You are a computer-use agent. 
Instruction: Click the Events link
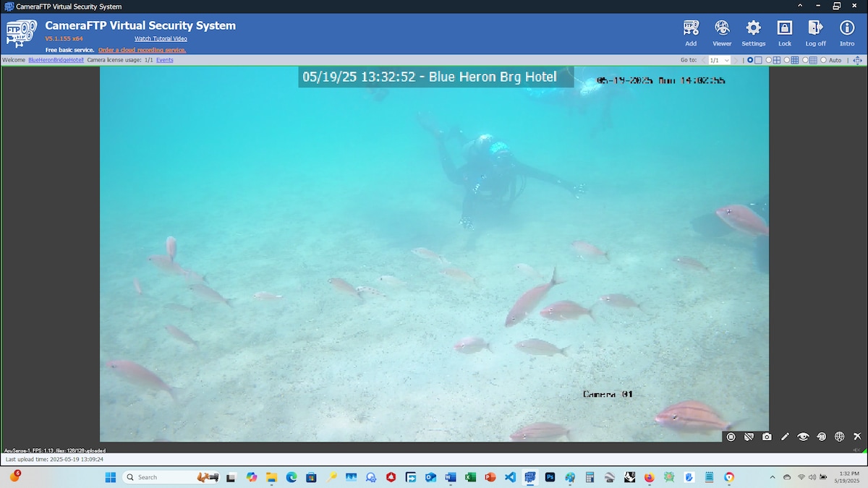164,60
